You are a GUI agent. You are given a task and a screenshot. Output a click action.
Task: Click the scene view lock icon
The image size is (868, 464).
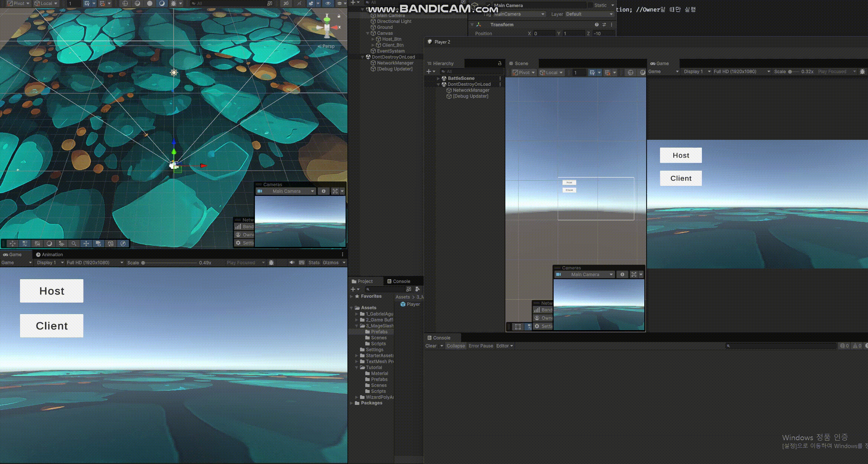pos(339,16)
